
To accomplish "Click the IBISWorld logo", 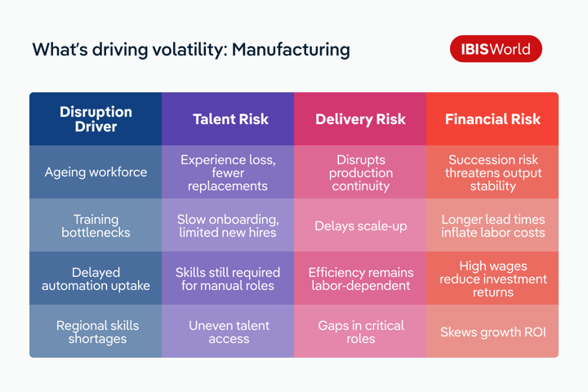I will [x=496, y=49].
